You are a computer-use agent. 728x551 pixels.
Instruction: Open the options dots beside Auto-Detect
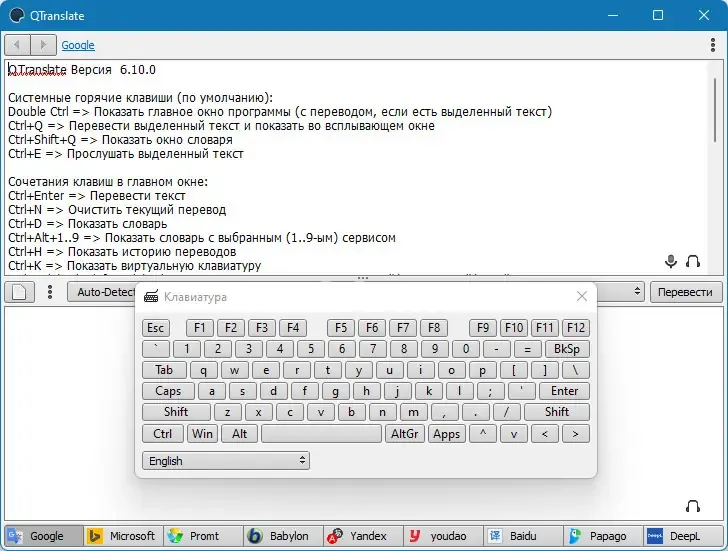click(50, 292)
